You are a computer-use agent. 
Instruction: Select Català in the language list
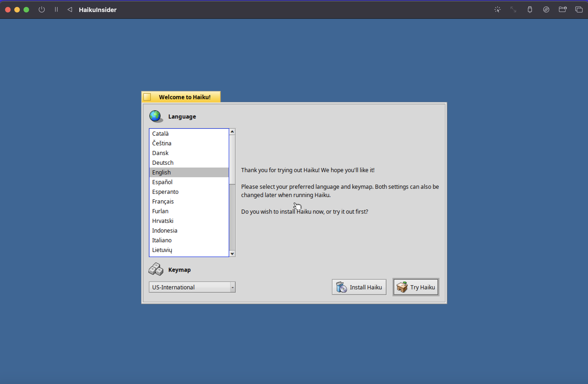pos(189,134)
